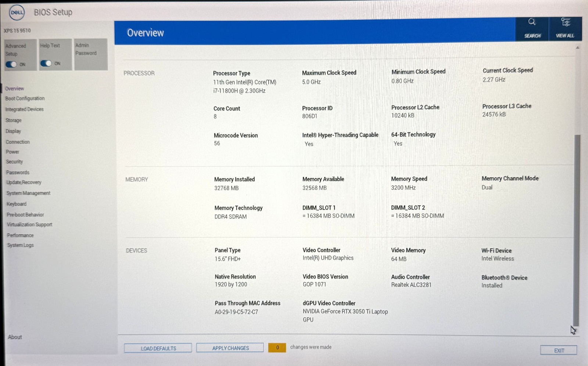588x366 pixels.
Task: Click Native Resolution value 1920 by 1200
Action: tap(231, 284)
